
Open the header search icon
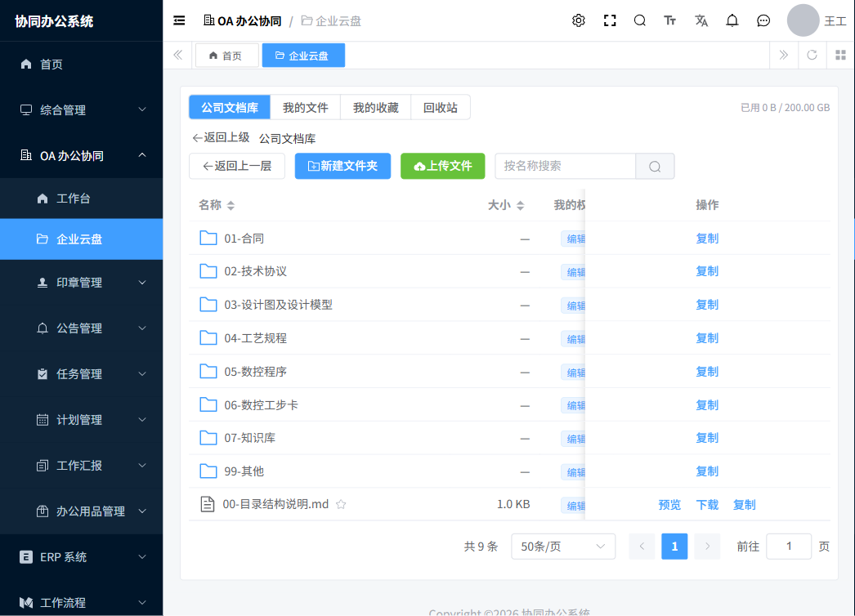click(x=640, y=20)
